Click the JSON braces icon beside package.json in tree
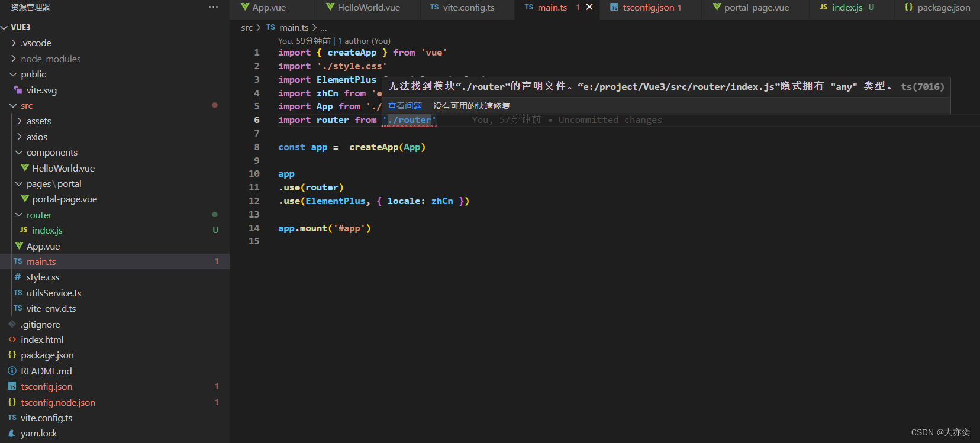This screenshot has width=980, height=443. click(12, 355)
